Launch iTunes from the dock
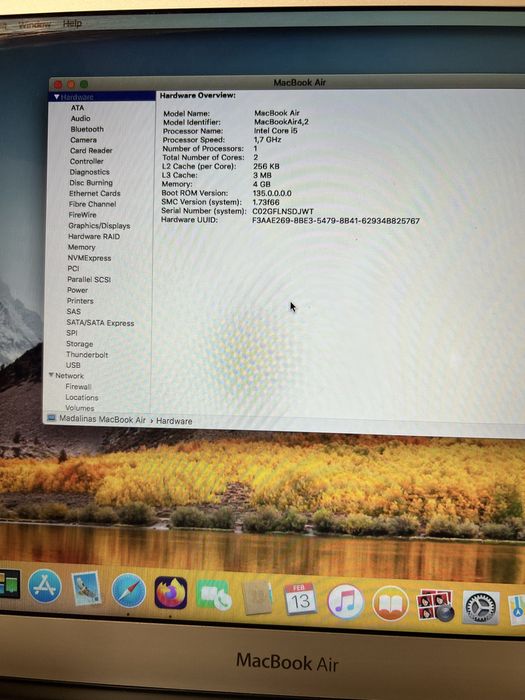525x700 pixels. (x=345, y=601)
